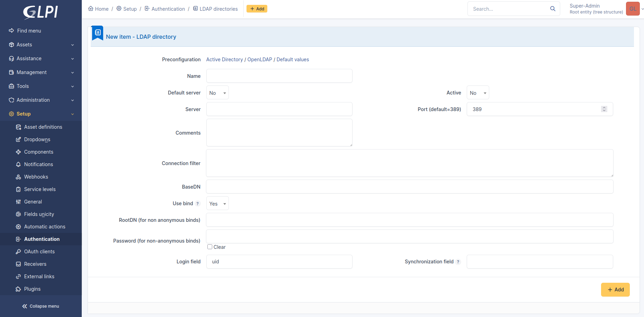Viewport: 644px width, 317px height.
Task: Click the Authentication icon in the sidebar
Action: 18,239
